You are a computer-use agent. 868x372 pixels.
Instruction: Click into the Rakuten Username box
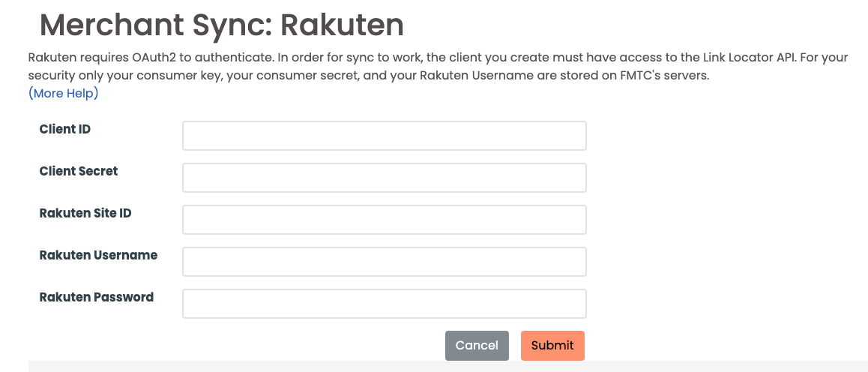click(384, 262)
